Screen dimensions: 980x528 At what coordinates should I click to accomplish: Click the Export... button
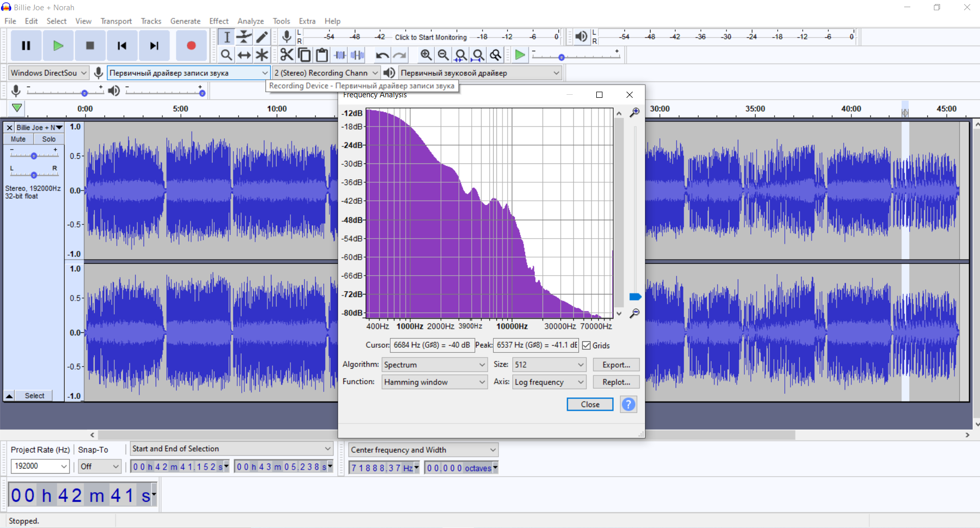tap(616, 365)
